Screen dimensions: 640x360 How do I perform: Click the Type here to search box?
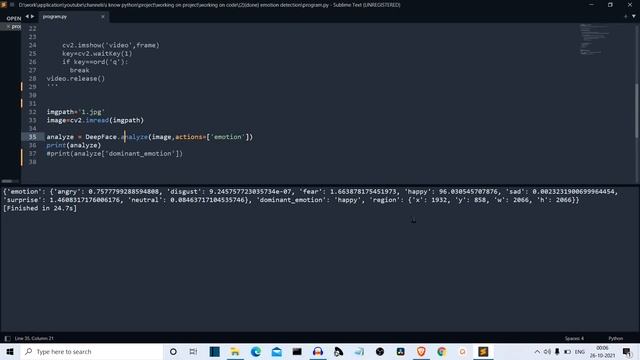(x=91, y=351)
